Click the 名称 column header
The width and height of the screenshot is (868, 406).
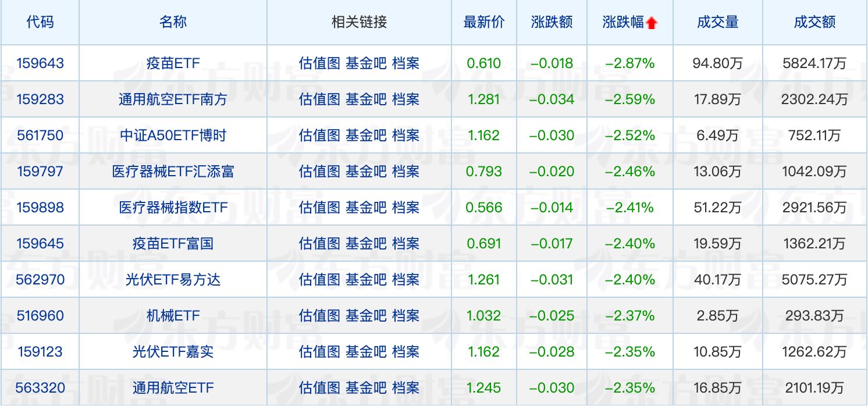tap(172, 21)
